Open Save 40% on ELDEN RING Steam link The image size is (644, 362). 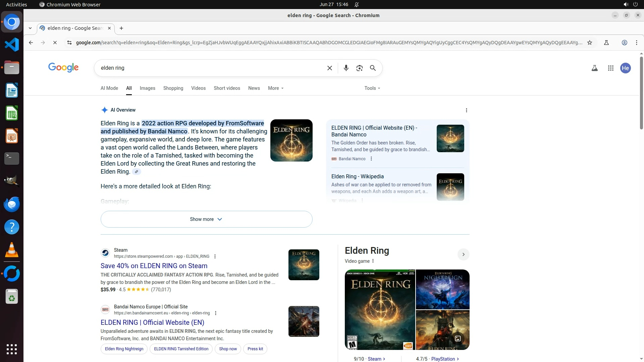point(154,266)
